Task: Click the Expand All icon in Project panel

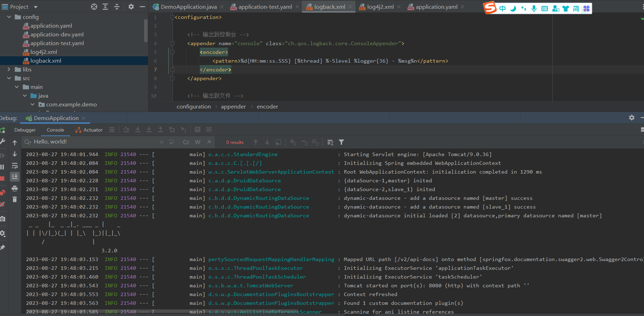Action: tap(105, 7)
